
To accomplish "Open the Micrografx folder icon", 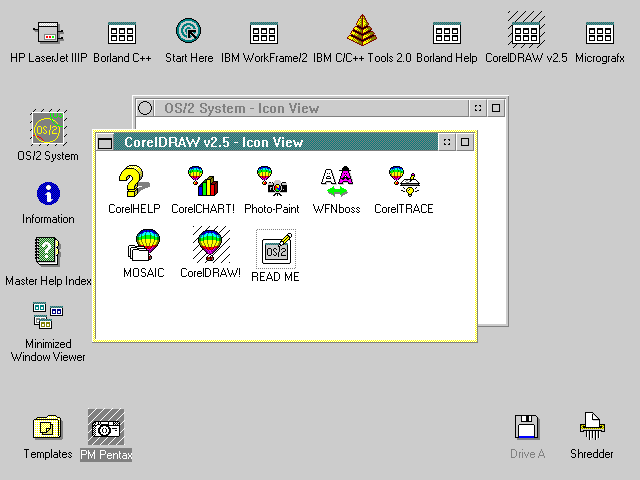I will [x=600, y=33].
